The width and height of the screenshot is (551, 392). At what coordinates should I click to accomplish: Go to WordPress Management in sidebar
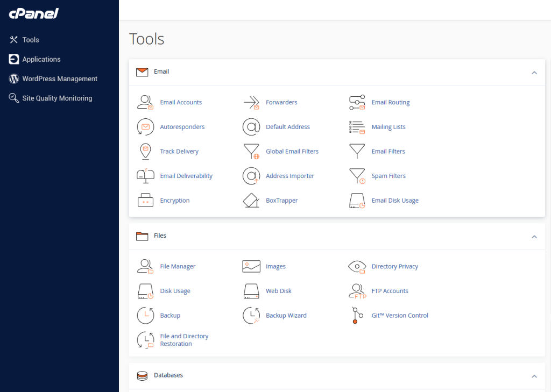pyautogui.click(x=60, y=79)
